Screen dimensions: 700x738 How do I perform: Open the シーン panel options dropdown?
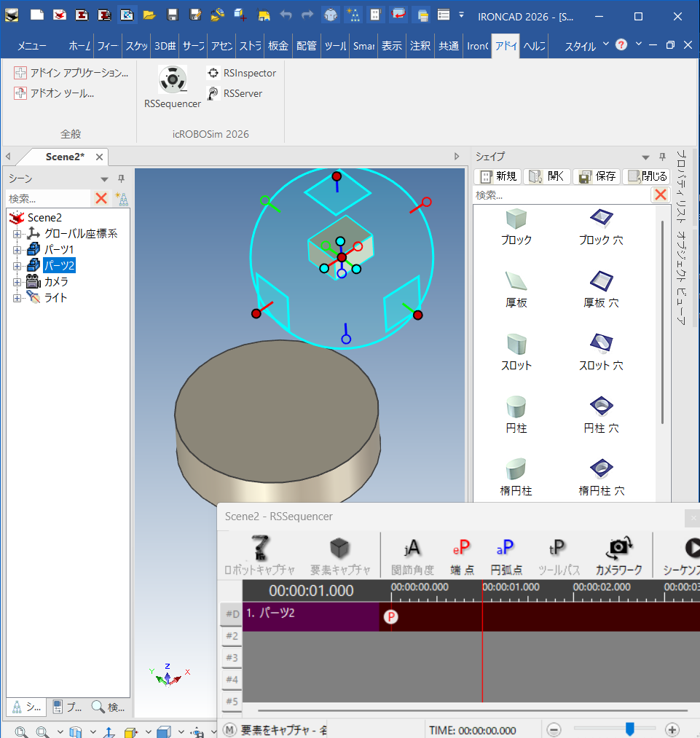(104, 179)
